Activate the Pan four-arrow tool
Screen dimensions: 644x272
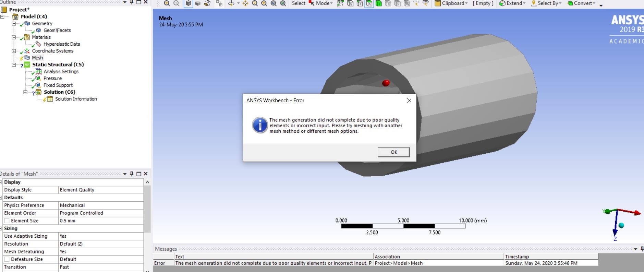245,3
